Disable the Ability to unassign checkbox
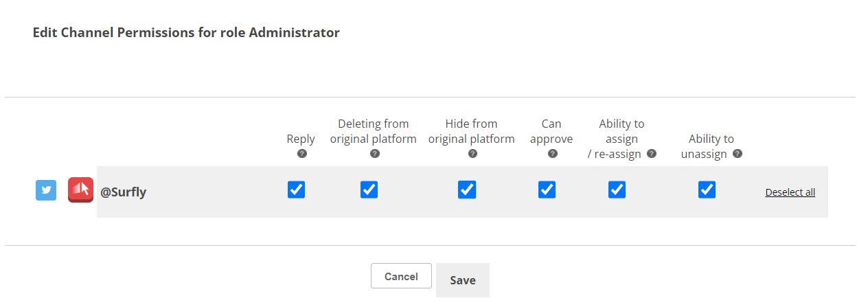 point(707,190)
